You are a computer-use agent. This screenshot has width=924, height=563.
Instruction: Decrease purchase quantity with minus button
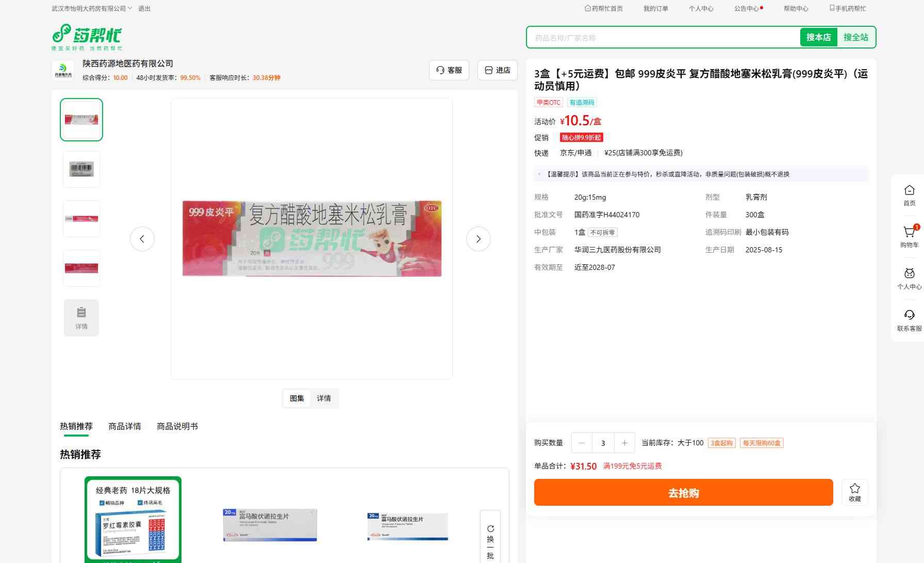coord(582,443)
